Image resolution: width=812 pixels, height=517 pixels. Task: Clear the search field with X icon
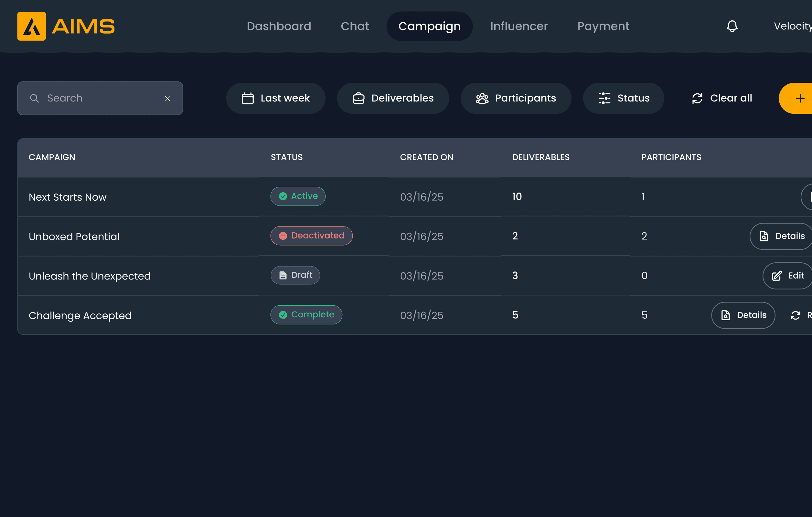tap(167, 98)
